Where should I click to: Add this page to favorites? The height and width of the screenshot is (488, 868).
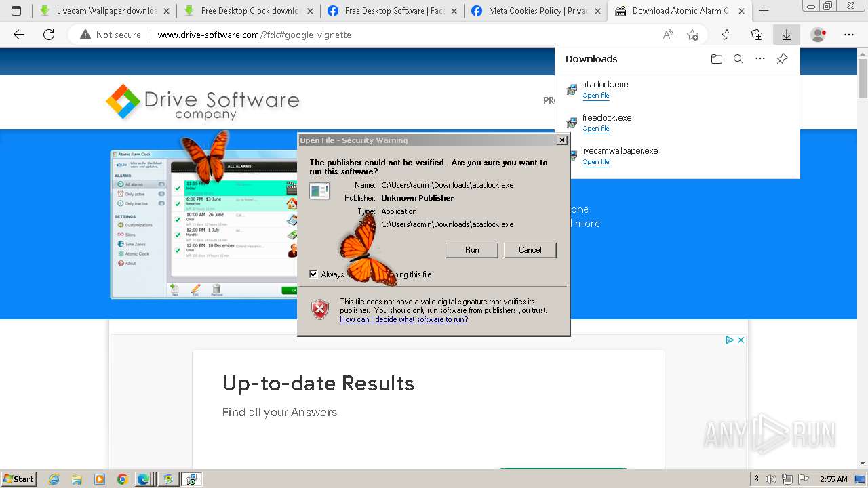(692, 35)
